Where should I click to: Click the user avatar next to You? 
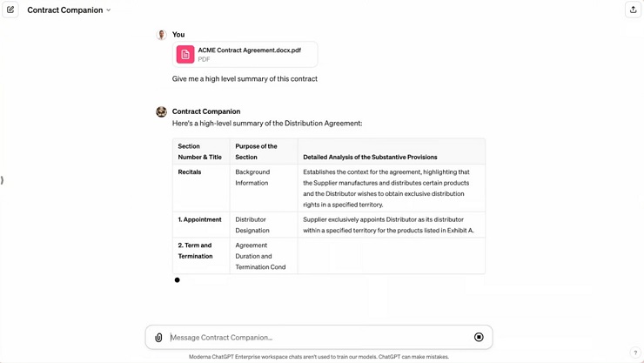pyautogui.click(x=161, y=35)
